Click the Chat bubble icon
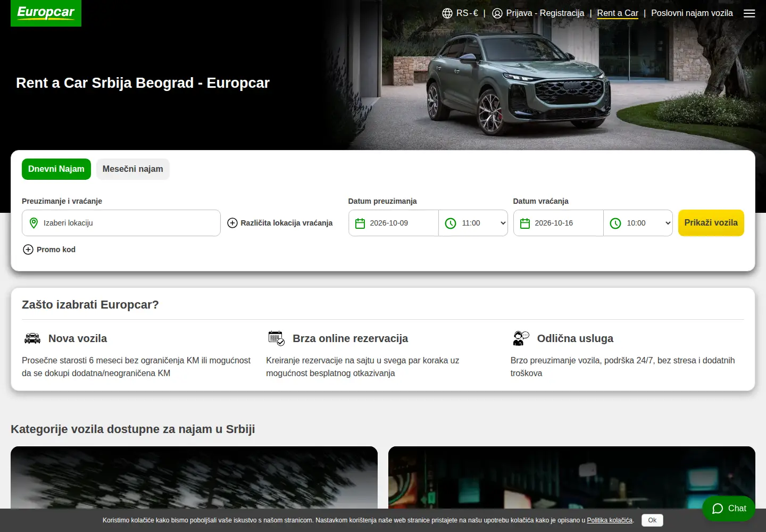Viewport: 766px width, 532px height. (718, 509)
